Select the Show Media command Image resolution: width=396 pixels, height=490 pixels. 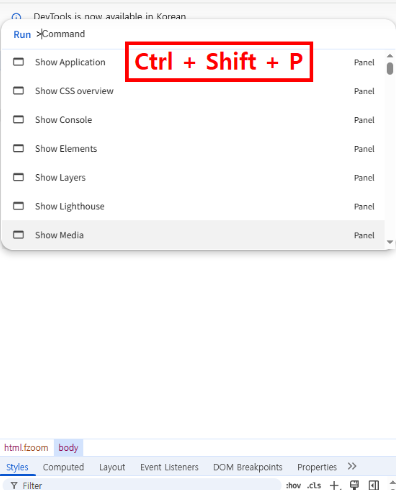[x=193, y=235]
